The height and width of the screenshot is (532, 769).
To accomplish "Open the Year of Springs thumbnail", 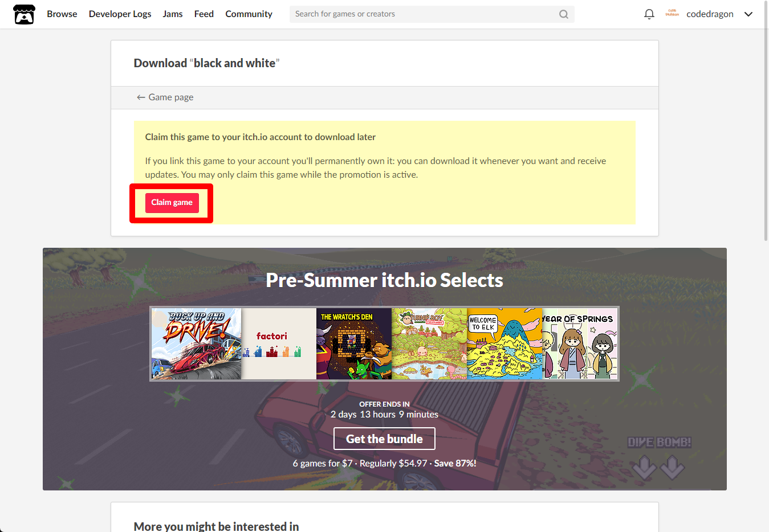I will click(580, 344).
